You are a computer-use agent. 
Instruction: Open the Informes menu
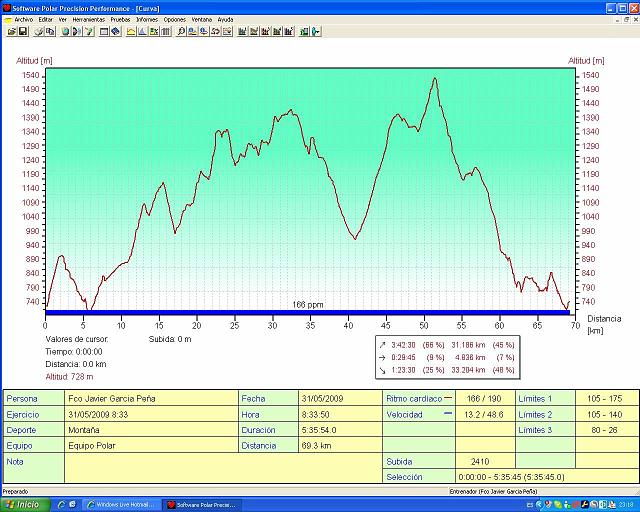click(146, 19)
